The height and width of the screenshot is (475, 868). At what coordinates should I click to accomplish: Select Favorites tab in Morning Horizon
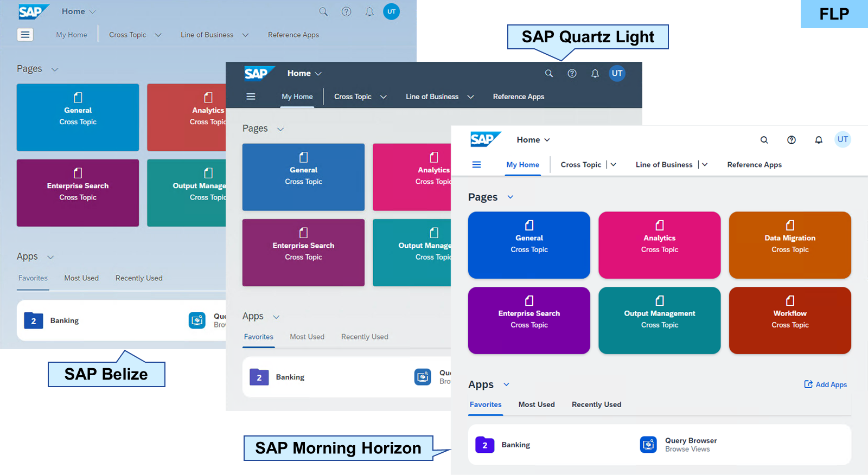pyautogui.click(x=486, y=405)
